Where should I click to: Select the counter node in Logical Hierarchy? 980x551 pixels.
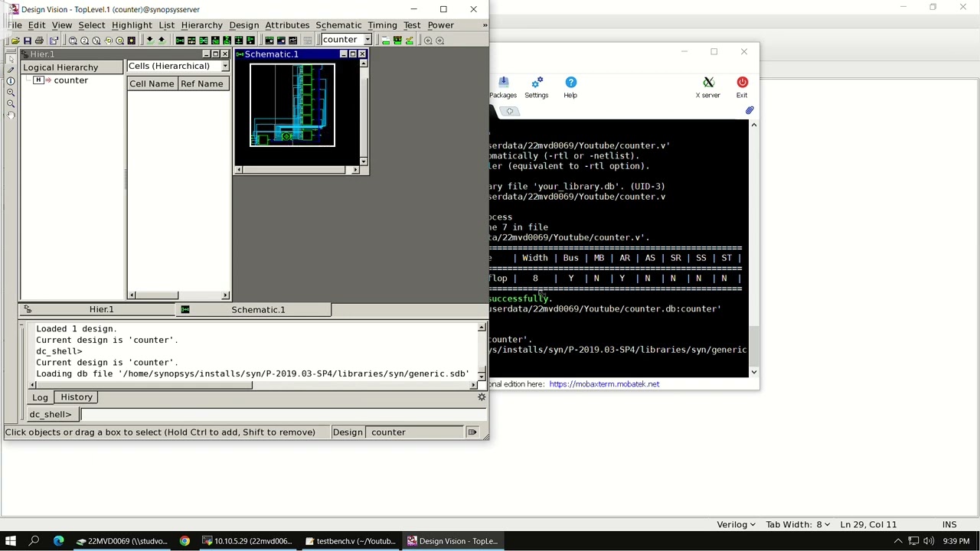pyautogui.click(x=70, y=80)
